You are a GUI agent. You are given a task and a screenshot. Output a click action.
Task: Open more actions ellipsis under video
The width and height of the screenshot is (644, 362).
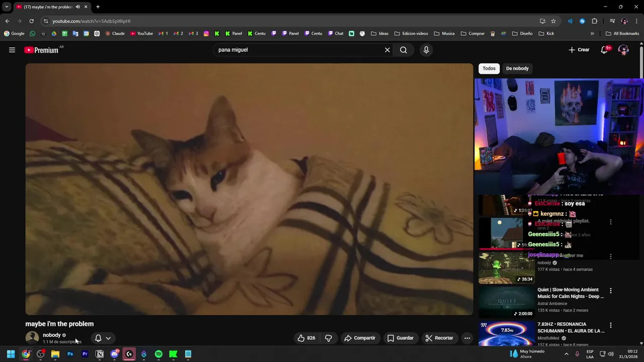[x=467, y=338]
